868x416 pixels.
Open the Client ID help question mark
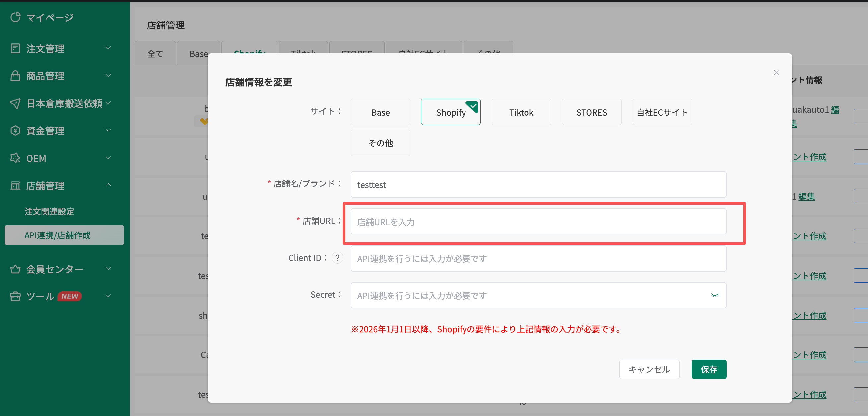pyautogui.click(x=337, y=257)
